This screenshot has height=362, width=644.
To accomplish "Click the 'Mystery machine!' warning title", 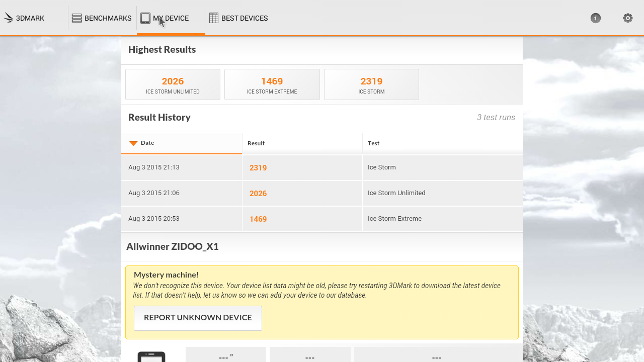I will click(166, 275).
